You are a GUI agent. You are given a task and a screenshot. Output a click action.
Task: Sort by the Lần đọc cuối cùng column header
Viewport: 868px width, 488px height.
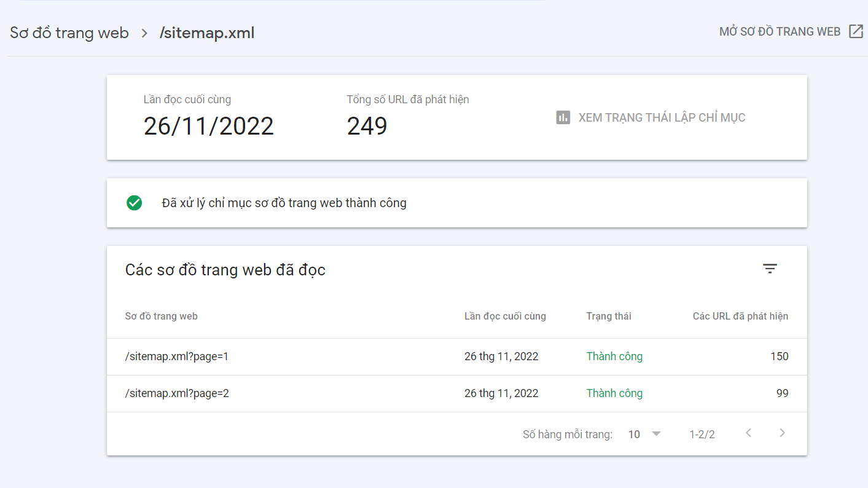click(x=505, y=317)
